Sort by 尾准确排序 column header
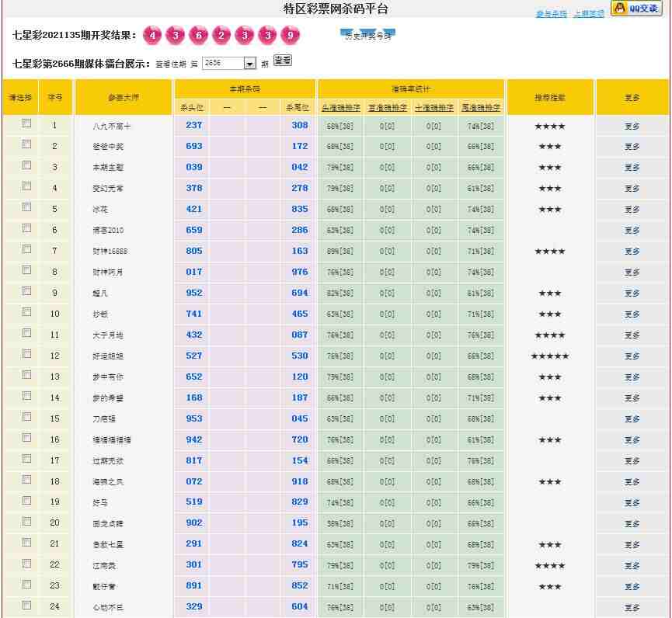Screen dimensions: 672x618 click(x=481, y=108)
